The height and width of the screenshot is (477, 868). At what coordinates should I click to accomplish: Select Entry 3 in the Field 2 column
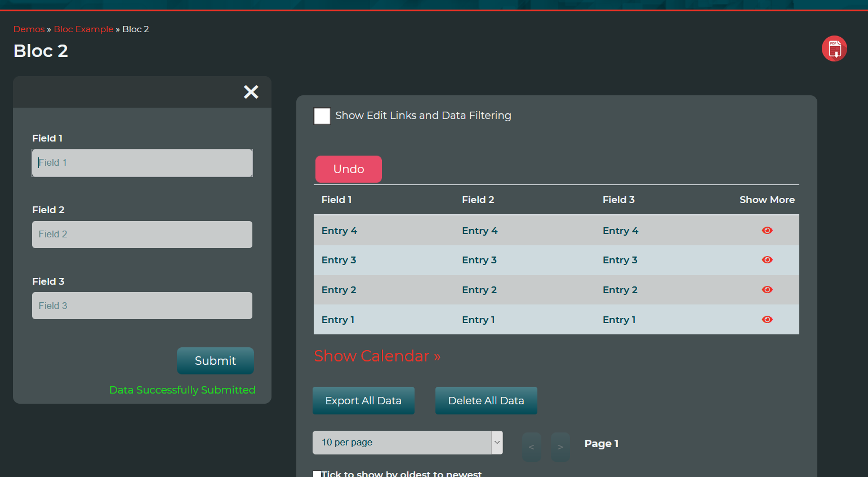[x=479, y=260]
